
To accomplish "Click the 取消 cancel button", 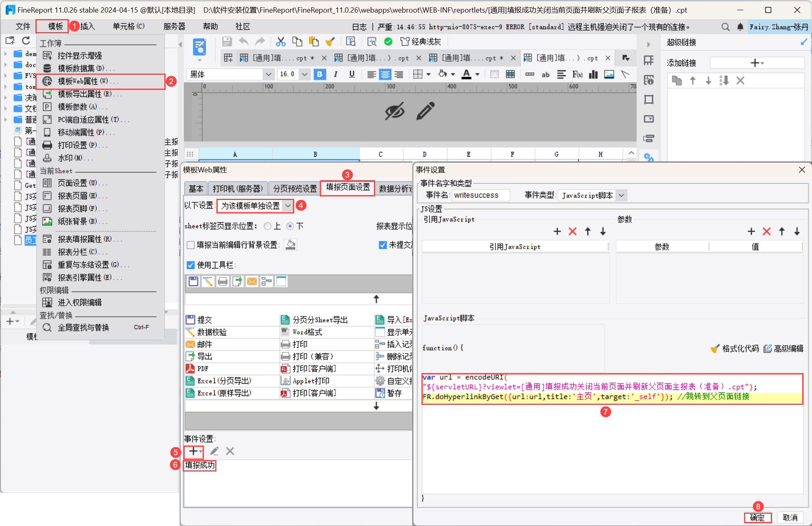I will tap(790, 517).
